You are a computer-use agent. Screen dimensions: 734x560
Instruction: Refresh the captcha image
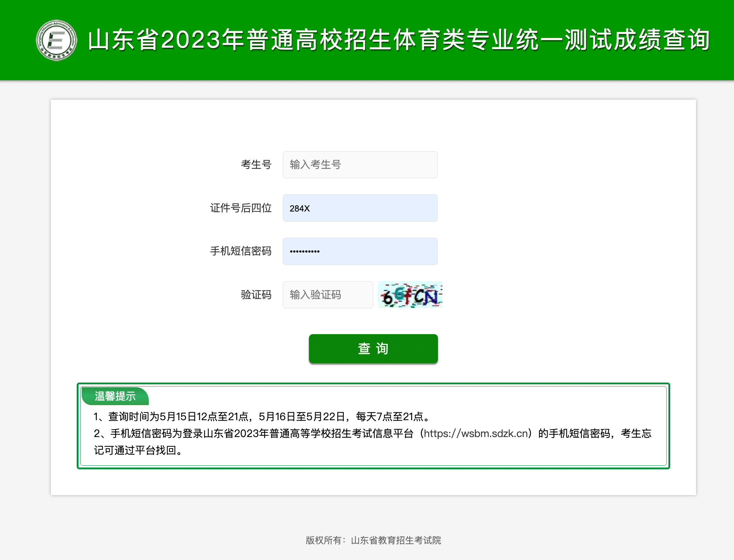410,295
